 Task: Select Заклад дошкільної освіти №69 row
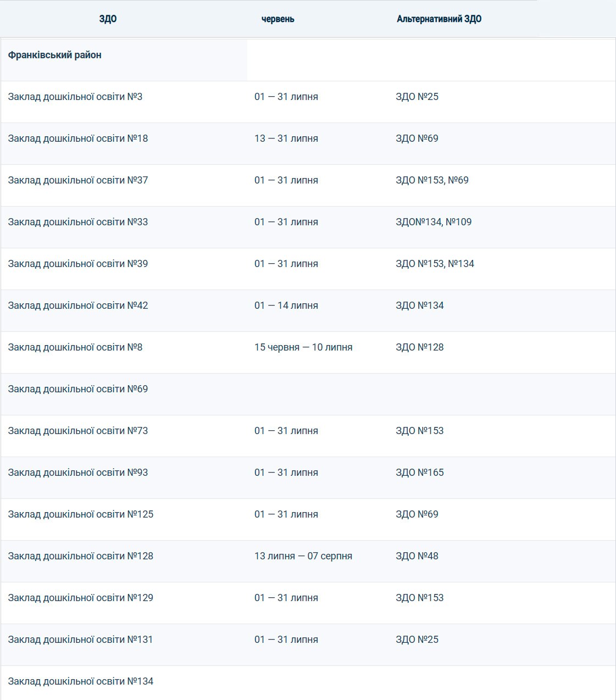[x=308, y=395]
